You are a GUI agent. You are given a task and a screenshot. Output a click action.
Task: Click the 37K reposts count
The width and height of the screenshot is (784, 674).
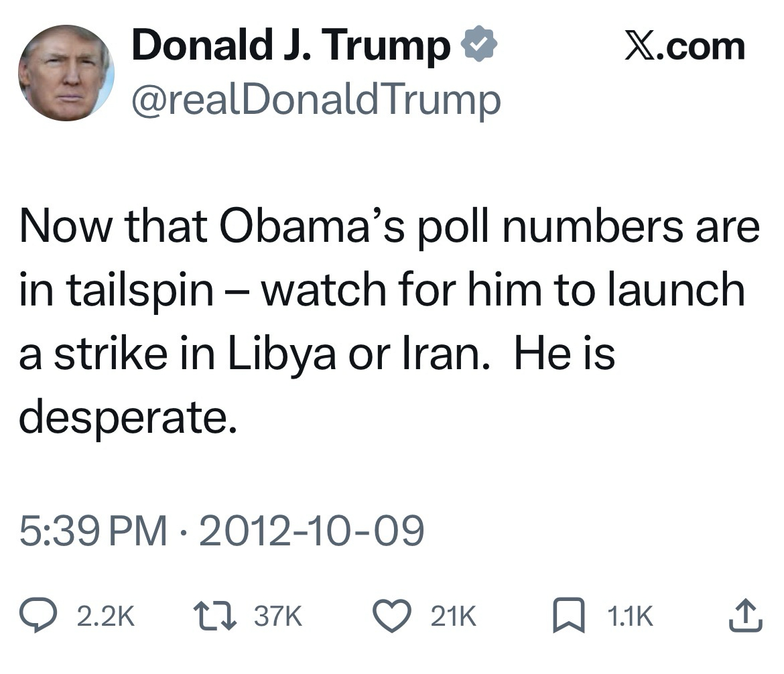click(x=277, y=617)
